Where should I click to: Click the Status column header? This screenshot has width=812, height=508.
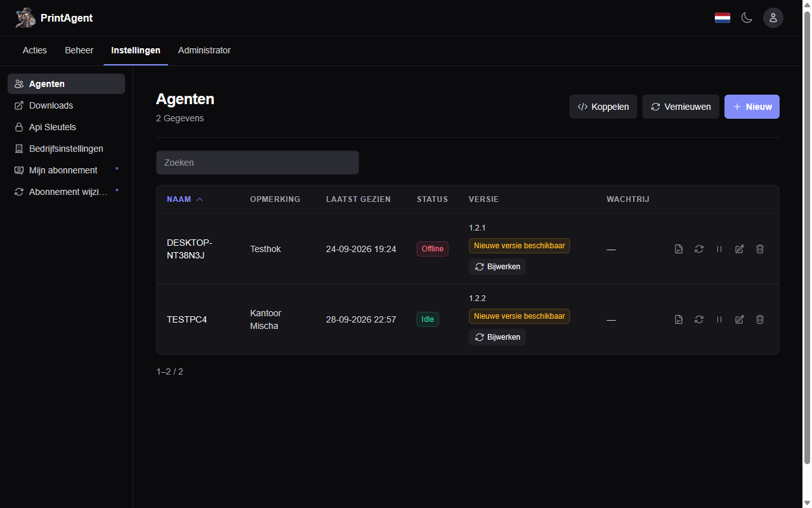(x=432, y=199)
